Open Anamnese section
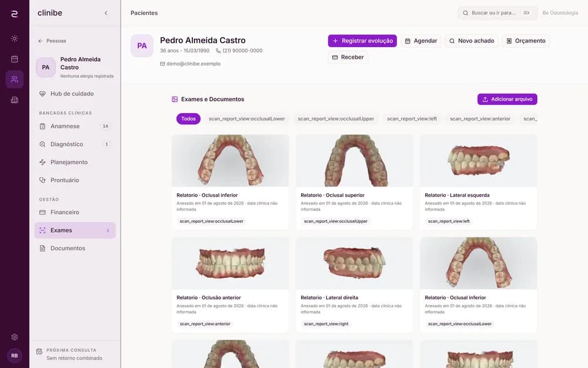 [75, 126]
